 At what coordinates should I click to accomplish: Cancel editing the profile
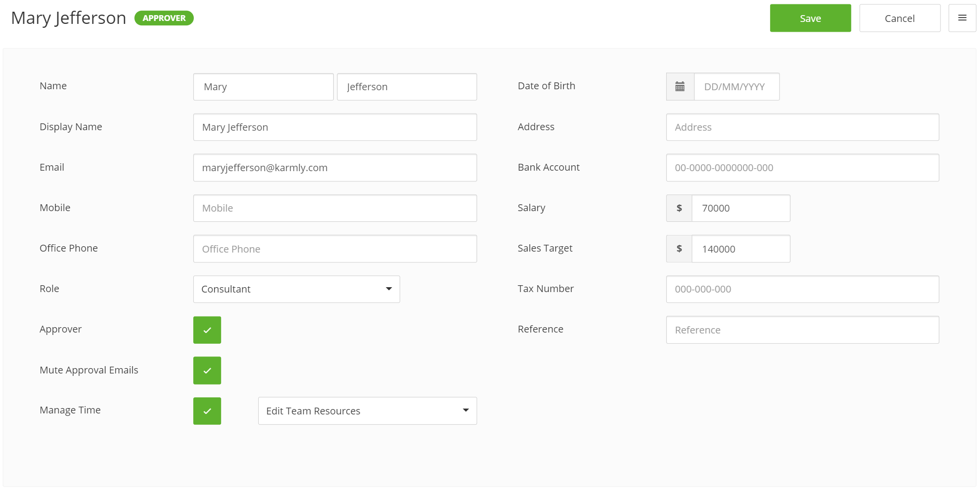899,18
